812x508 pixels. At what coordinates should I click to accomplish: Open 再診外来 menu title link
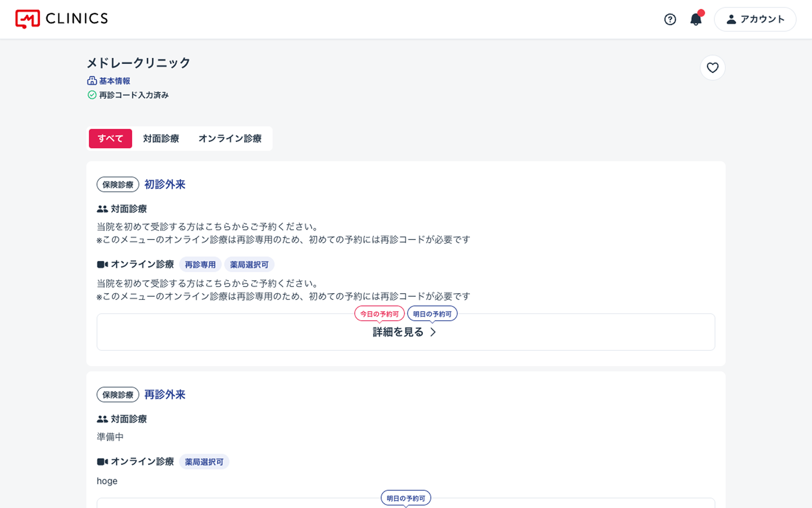(x=165, y=395)
